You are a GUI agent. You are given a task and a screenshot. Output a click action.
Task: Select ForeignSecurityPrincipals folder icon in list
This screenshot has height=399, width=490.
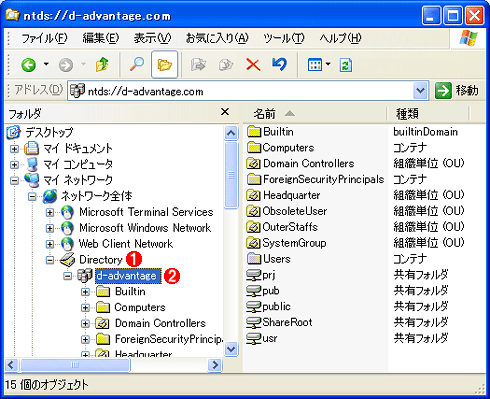[x=254, y=179]
